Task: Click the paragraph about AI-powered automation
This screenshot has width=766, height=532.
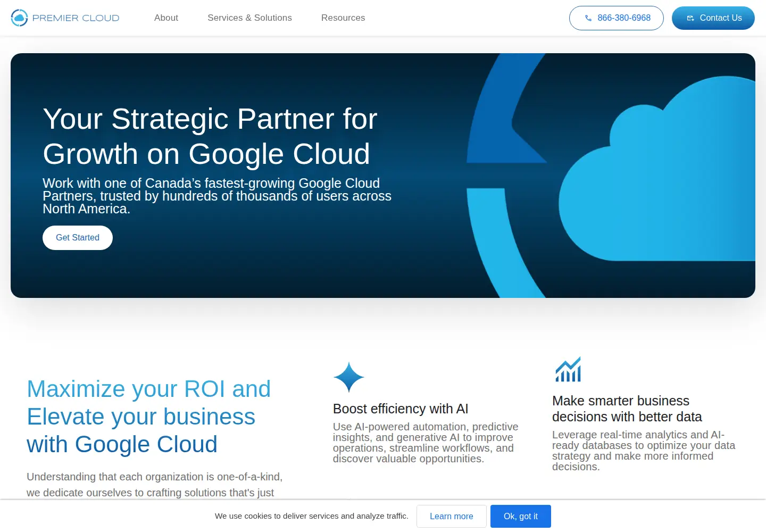Action: [x=426, y=443]
